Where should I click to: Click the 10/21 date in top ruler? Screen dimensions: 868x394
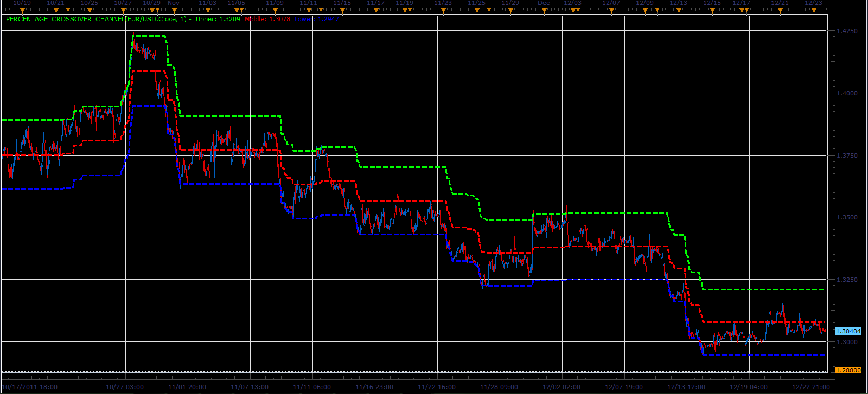tap(55, 3)
